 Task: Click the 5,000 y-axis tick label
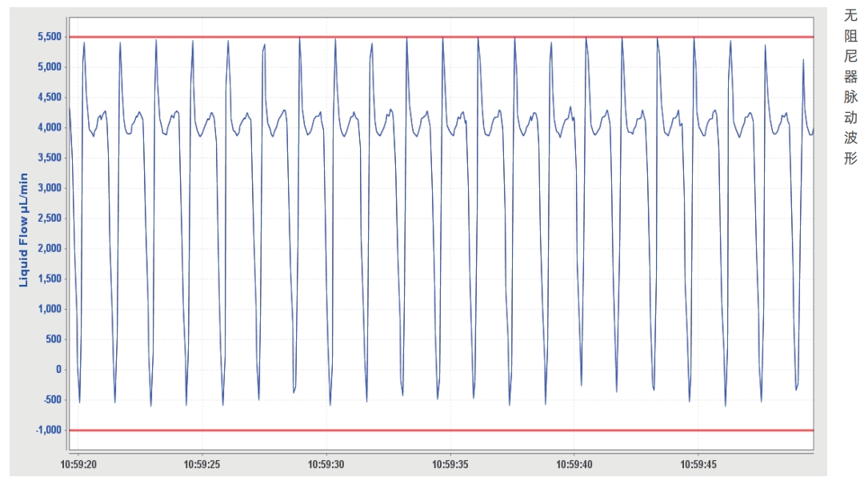point(50,67)
